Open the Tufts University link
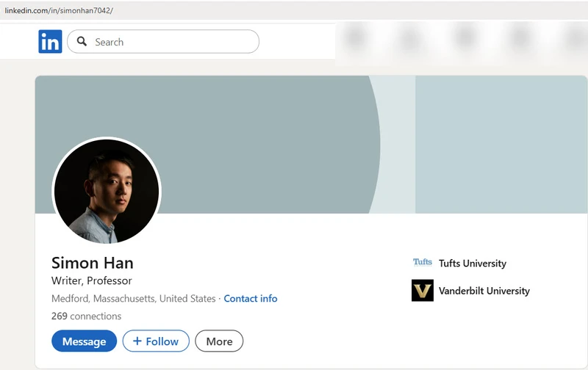The image size is (588, 370). coord(473,264)
